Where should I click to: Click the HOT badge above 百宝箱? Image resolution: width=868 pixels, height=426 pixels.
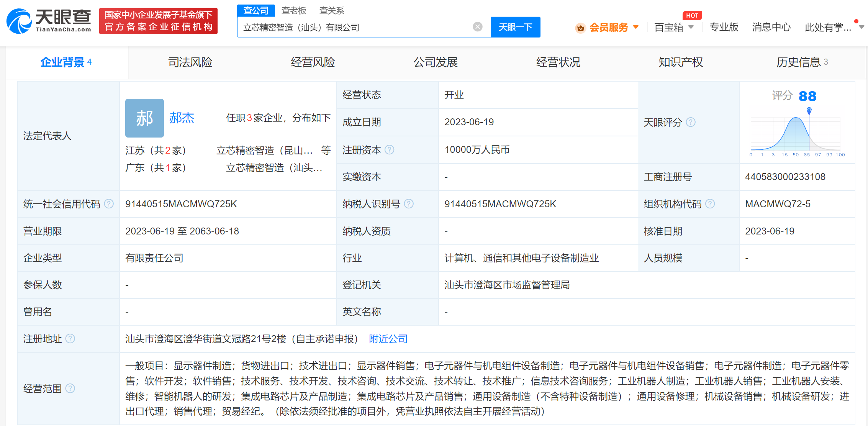[x=692, y=15]
